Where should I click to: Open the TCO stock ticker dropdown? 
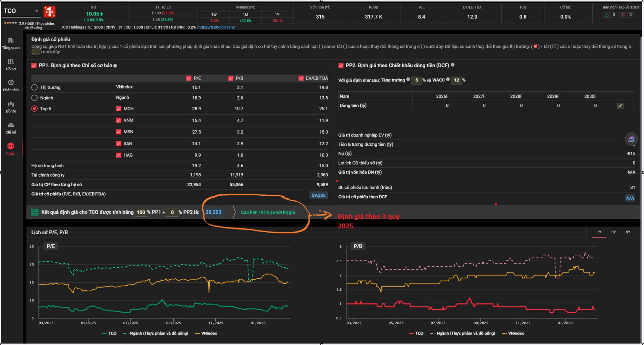point(37,11)
